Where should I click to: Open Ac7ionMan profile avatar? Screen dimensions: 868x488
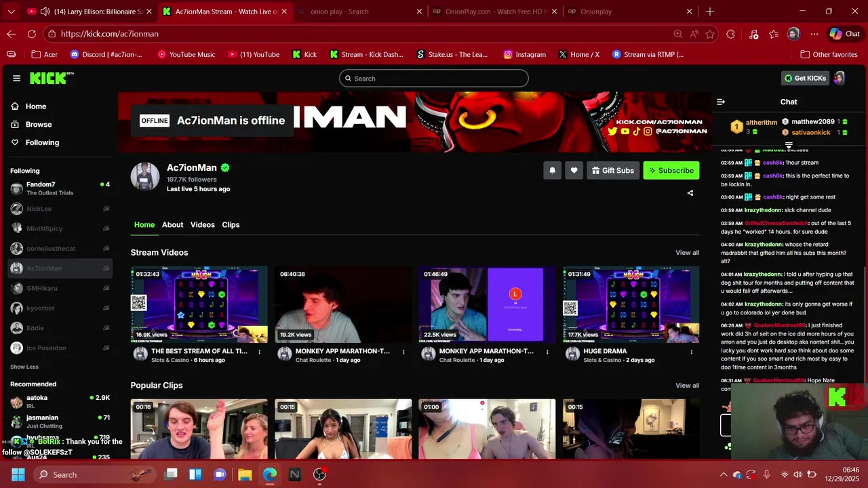coord(145,177)
